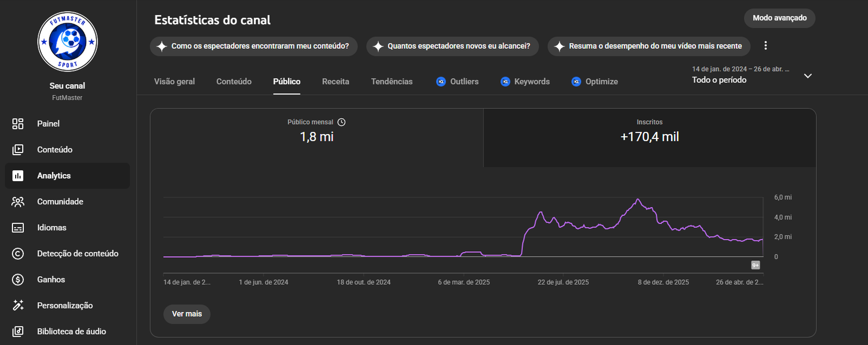The width and height of the screenshot is (868, 345).
Task: Click the Painel dashboard icon in sidebar
Action: 18,124
